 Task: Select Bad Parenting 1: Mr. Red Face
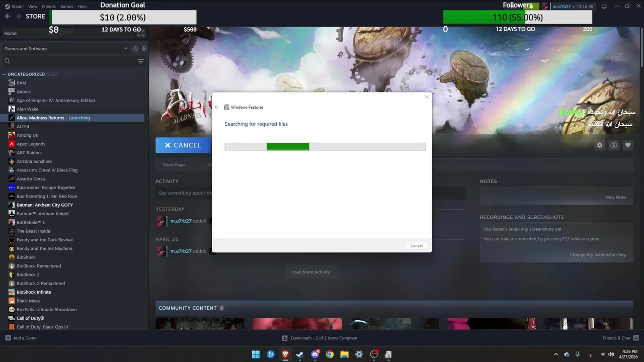pos(47,196)
